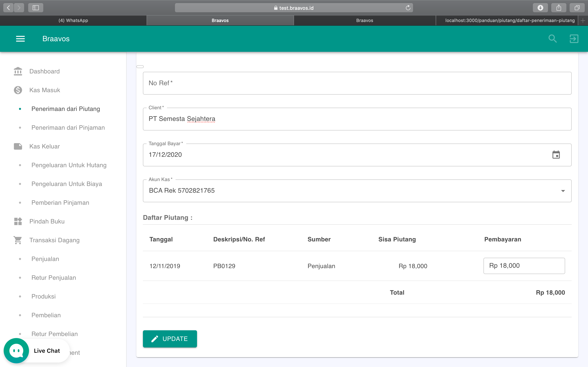Click the Transaksi Dagang cart icon
This screenshot has height=367, width=588.
click(18, 240)
